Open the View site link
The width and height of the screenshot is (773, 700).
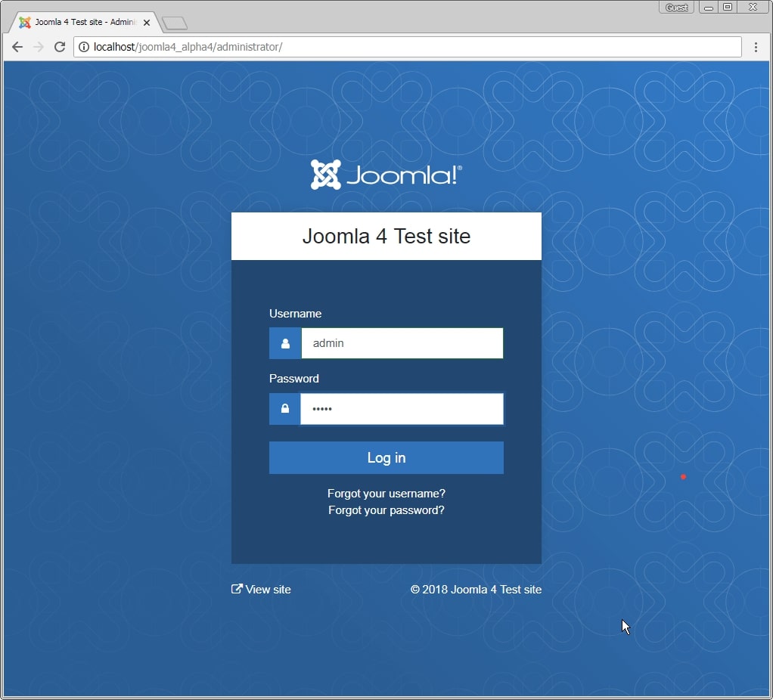pos(261,589)
